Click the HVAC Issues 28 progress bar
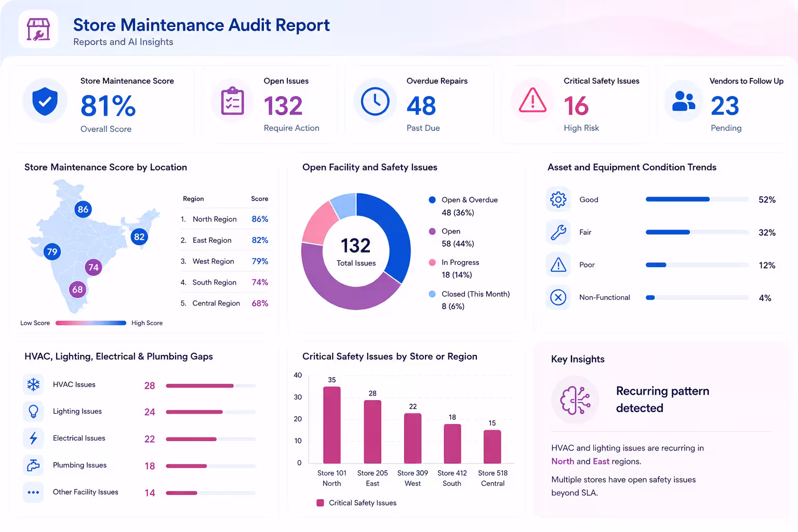The image size is (798, 532). point(211,385)
